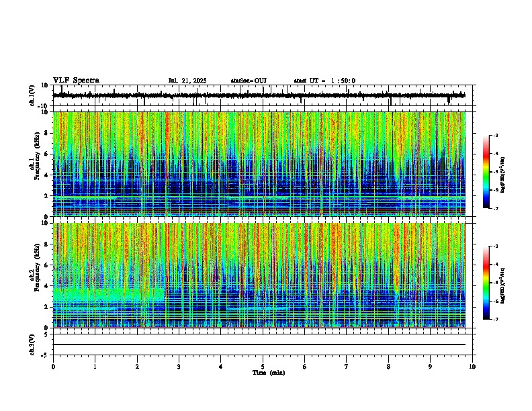Click the ch.2 "Frequency (kHz)" axis label
This screenshot has height=411, width=532.
coord(37,268)
